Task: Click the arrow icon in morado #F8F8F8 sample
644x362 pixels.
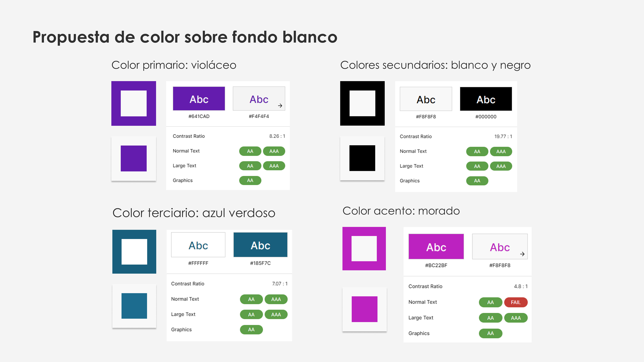Action: point(522,254)
